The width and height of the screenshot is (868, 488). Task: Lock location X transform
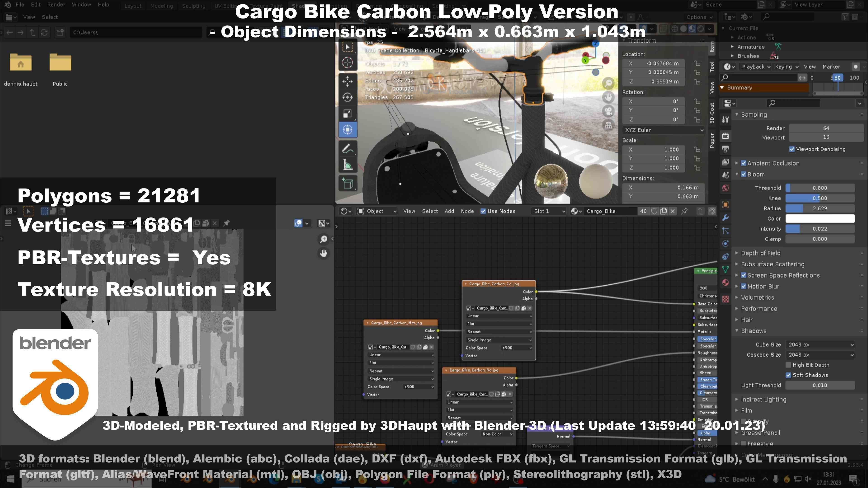(x=697, y=63)
